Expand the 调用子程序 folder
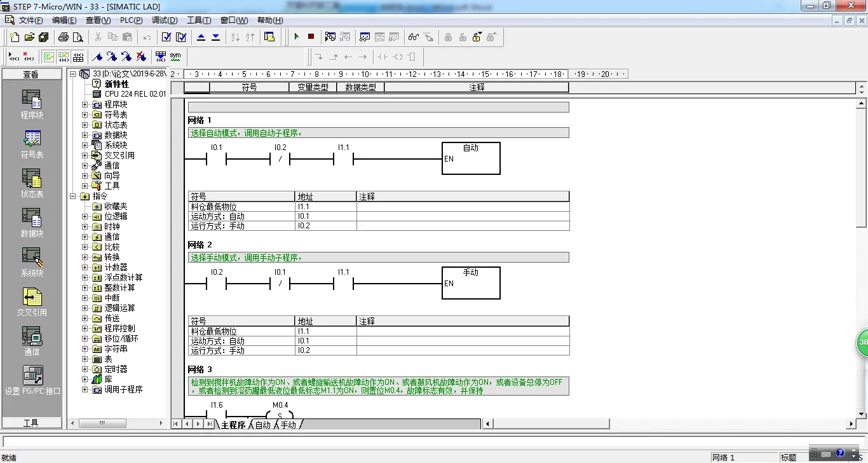This screenshot has width=868, height=463. coord(85,389)
